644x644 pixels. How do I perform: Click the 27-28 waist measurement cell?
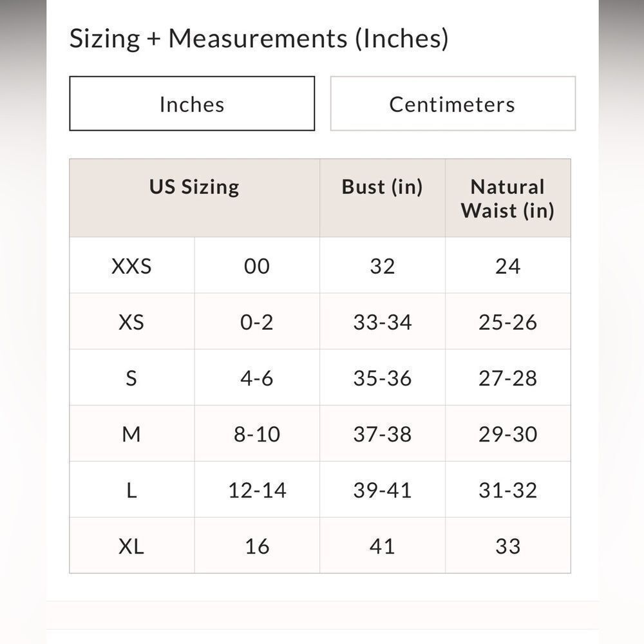click(508, 377)
